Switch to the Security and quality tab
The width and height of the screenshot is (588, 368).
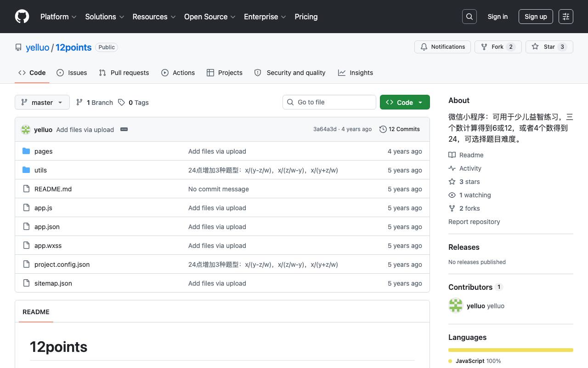[x=290, y=73]
